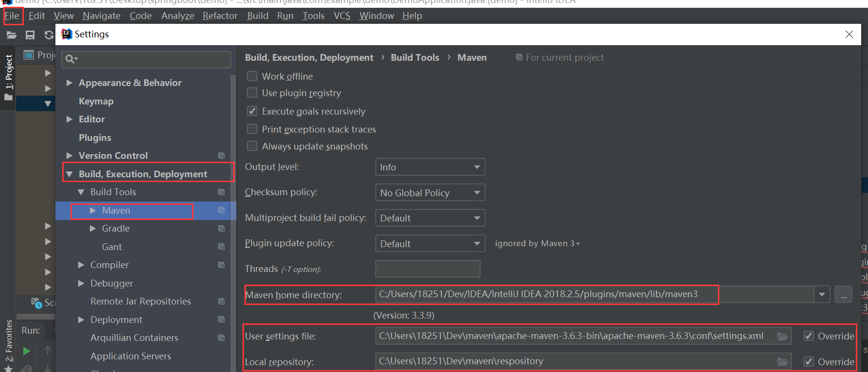Click the green Run play icon

click(27, 351)
